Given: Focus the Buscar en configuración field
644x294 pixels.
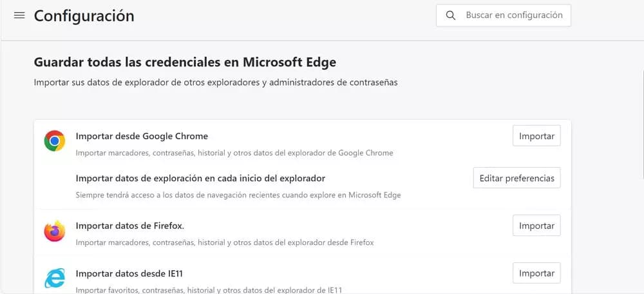Looking at the screenshot, I should [504, 15].
